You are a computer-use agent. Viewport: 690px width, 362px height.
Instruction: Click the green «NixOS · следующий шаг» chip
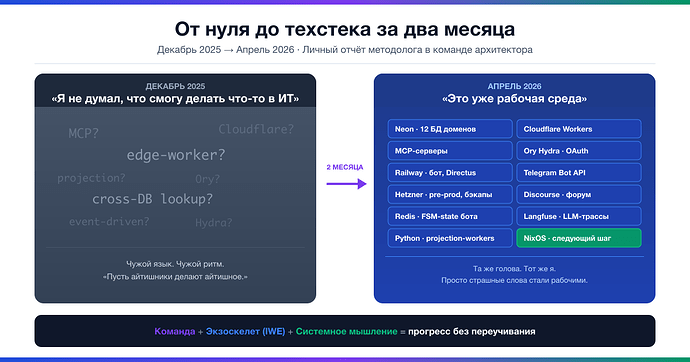579,238
